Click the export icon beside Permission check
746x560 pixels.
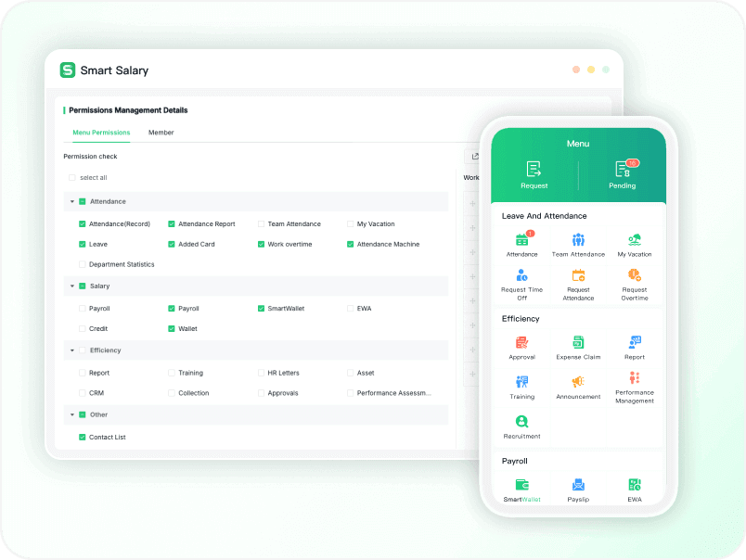pos(475,157)
